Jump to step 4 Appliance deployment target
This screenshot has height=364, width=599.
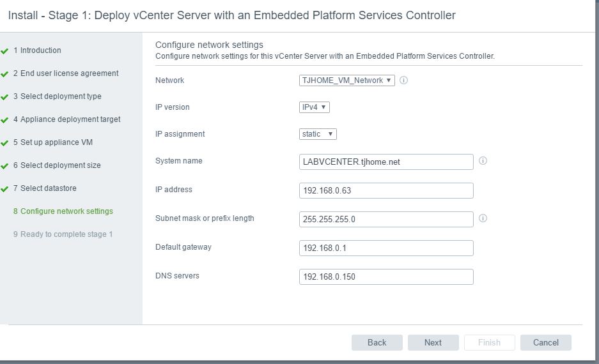pos(67,119)
